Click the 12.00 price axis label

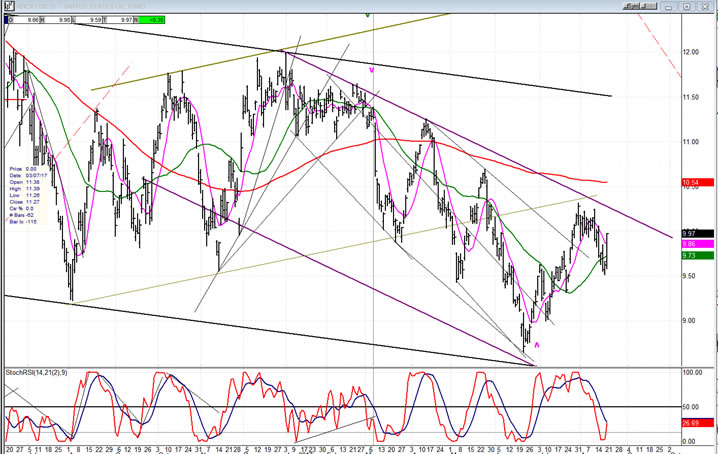(x=691, y=52)
